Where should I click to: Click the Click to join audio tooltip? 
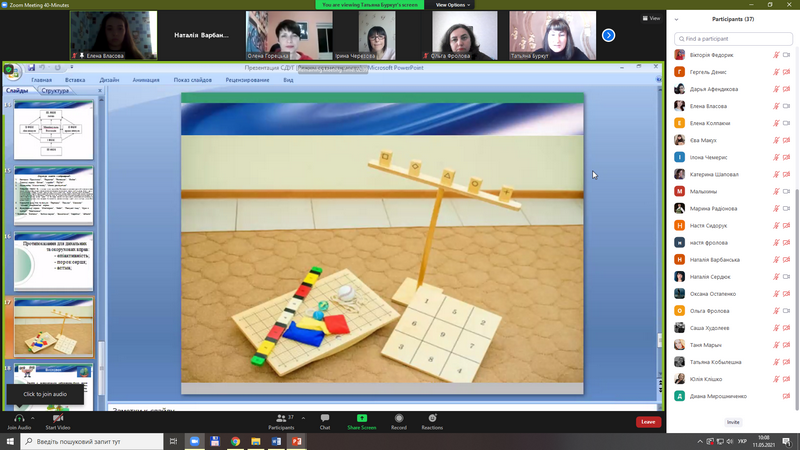[45, 394]
